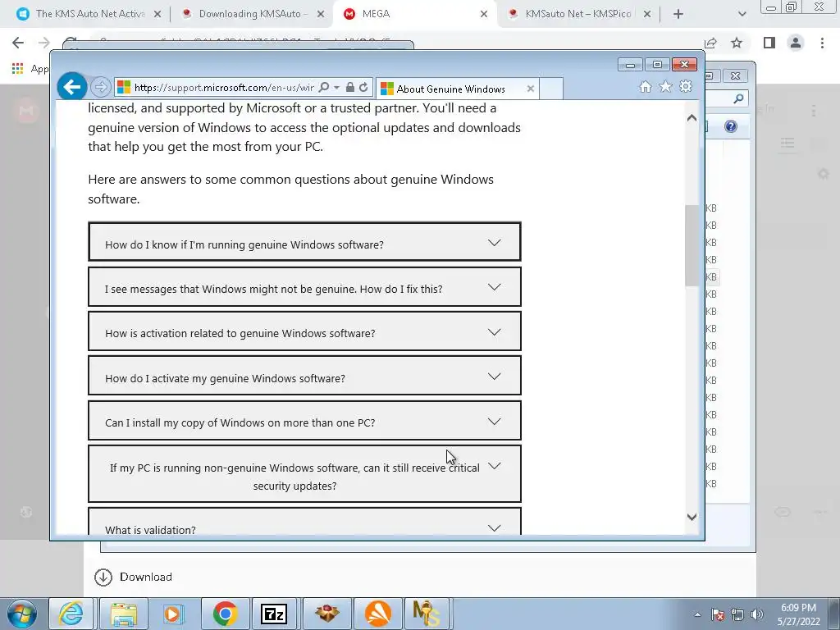Image resolution: width=840 pixels, height=630 pixels.
Task: Click the support.microsoft.com address field
Action: tap(224, 87)
